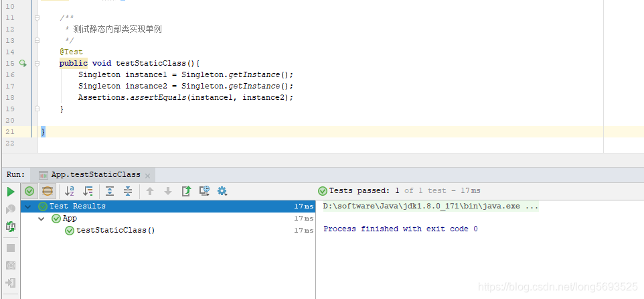Select the Test Results row

pyautogui.click(x=168, y=206)
